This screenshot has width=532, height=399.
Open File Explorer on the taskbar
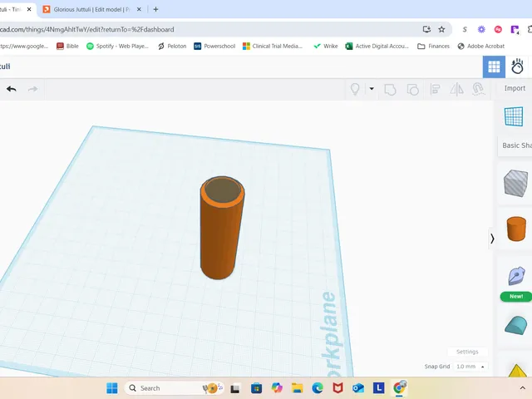(298, 388)
